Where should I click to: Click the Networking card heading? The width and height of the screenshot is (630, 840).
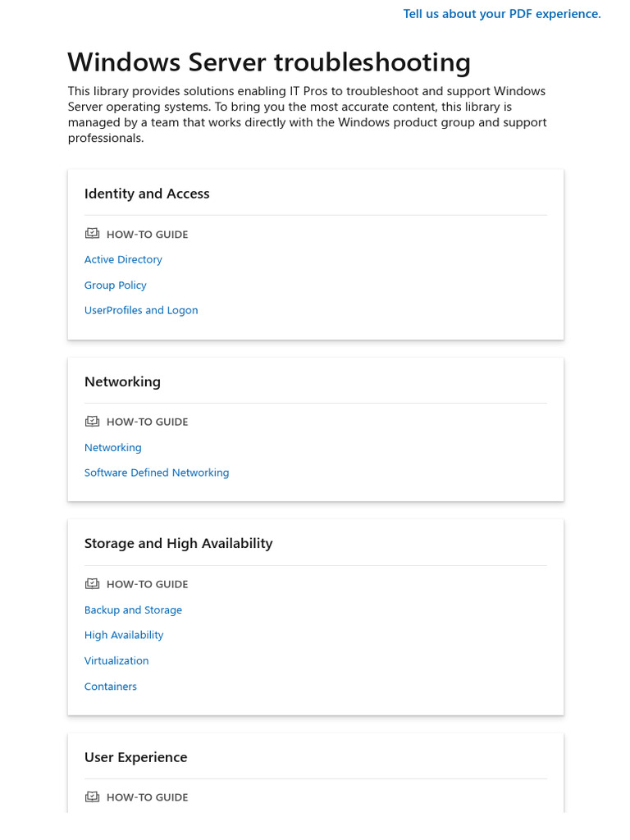coord(122,382)
